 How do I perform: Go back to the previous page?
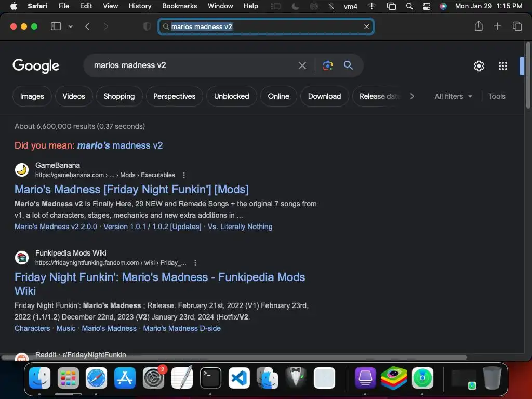tap(87, 26)
